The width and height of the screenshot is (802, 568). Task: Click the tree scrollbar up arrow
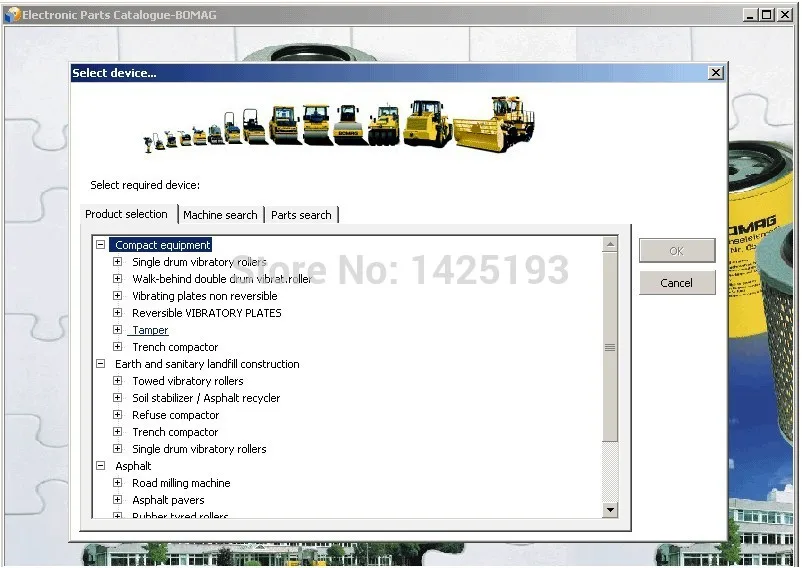point(610,245)
